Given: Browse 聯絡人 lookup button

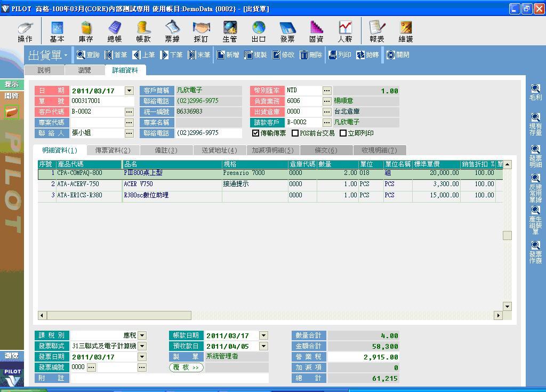Looking at the screenshot, I should point(129,133).
